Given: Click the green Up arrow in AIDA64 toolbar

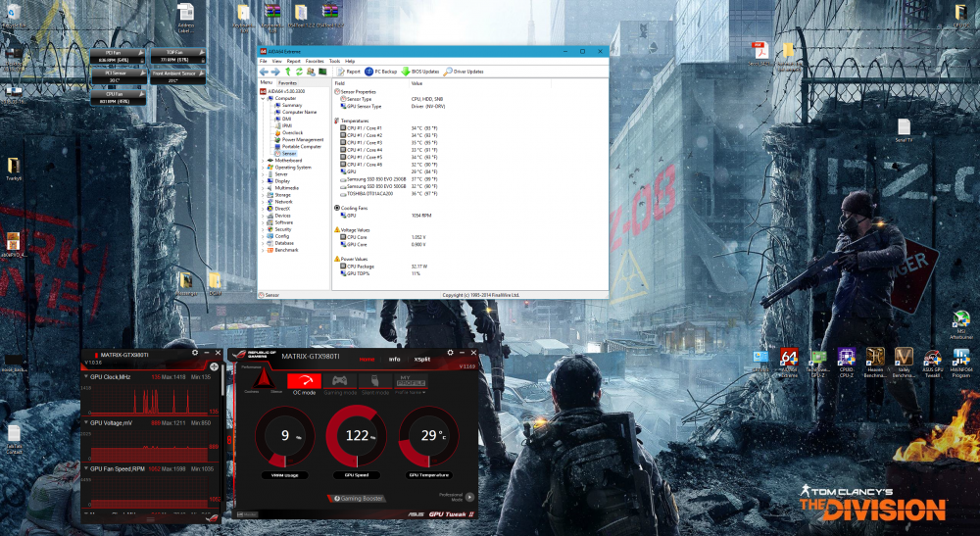Looking at the screenshot, I should [x=288, y=72].
